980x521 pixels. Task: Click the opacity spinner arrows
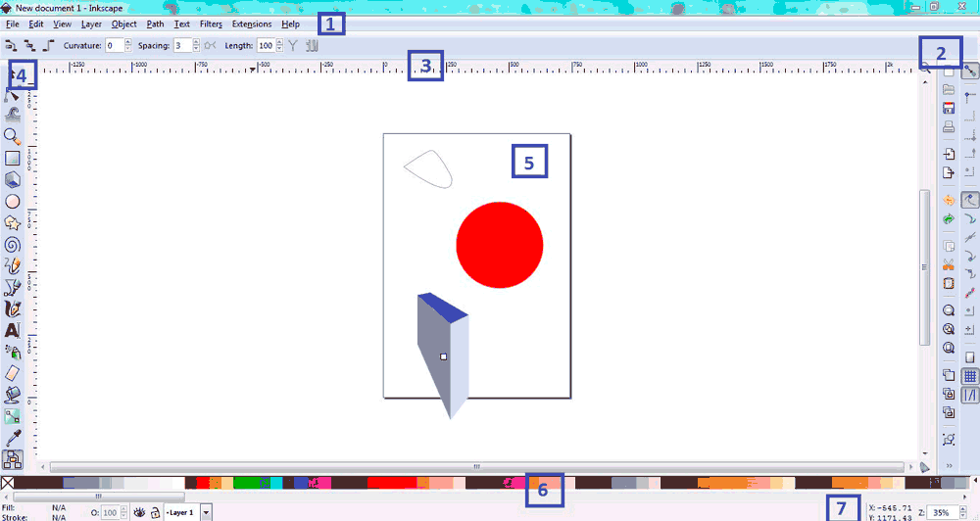click(x=123, y=512)
